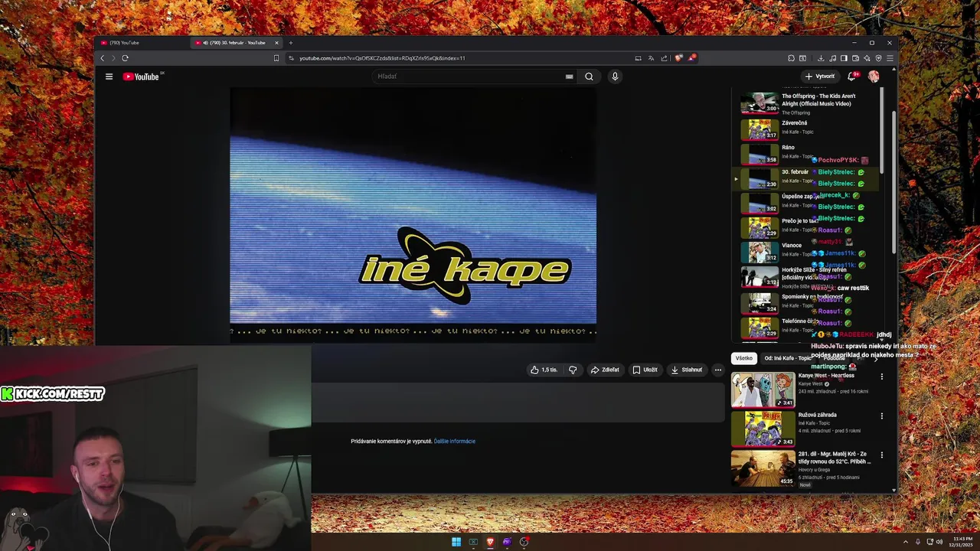Select the Od: Iné Kafe - Topic chip
Screen dimensions: 980x551
pos(787,358)
